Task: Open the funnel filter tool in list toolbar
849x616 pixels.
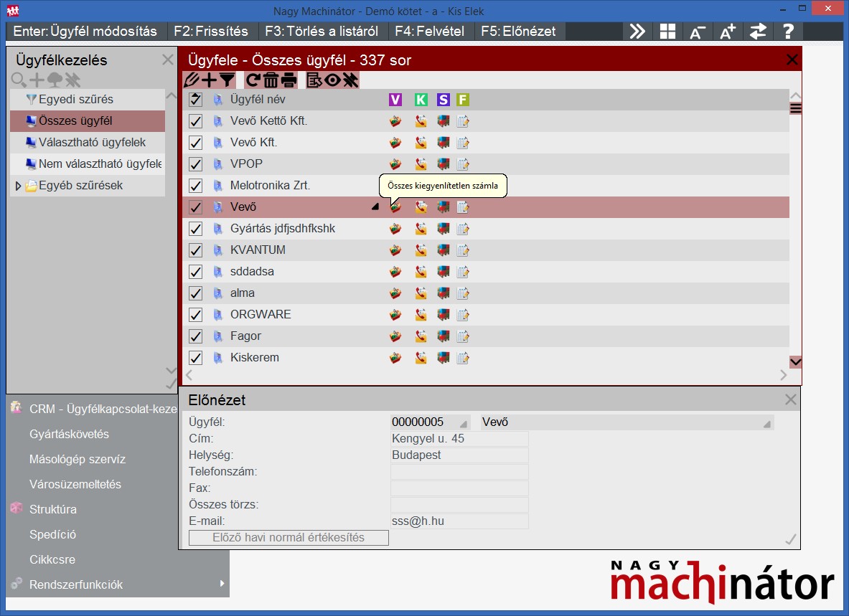Action: pos(227,80)
